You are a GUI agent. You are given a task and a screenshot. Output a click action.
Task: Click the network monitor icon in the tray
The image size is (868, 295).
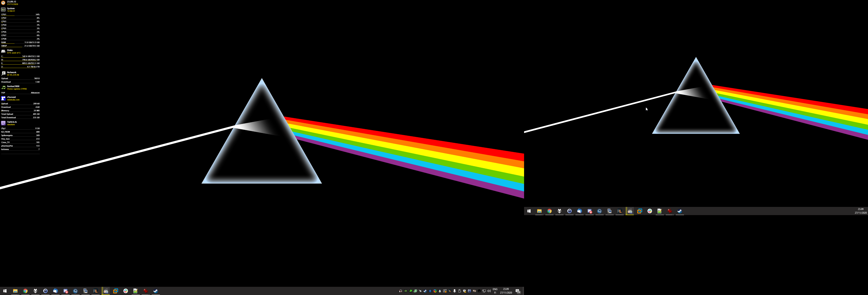[x=484, y=291]
